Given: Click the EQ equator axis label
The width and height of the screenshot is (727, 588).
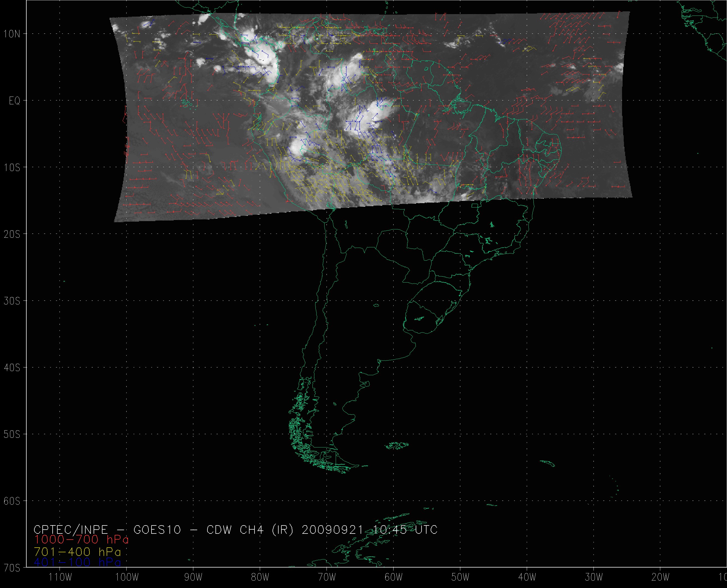Looking at the screenshot, I should point(15,101).
